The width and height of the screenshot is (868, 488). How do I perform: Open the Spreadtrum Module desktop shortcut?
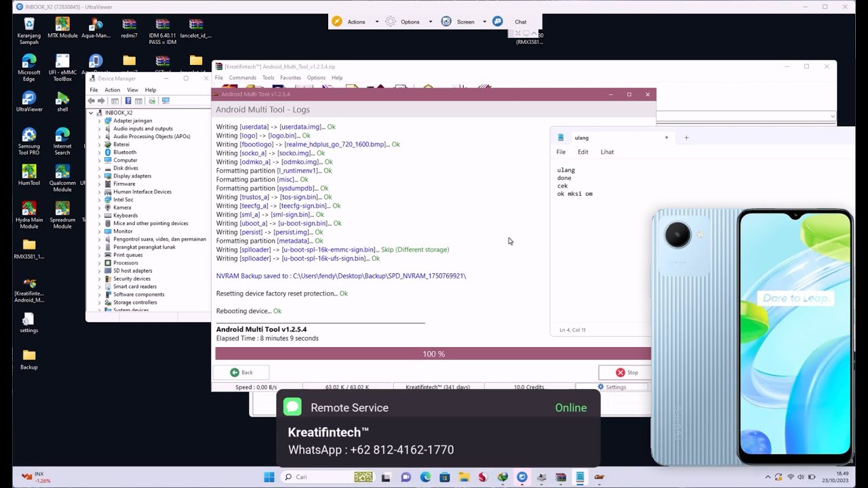[x=62, y=214]
